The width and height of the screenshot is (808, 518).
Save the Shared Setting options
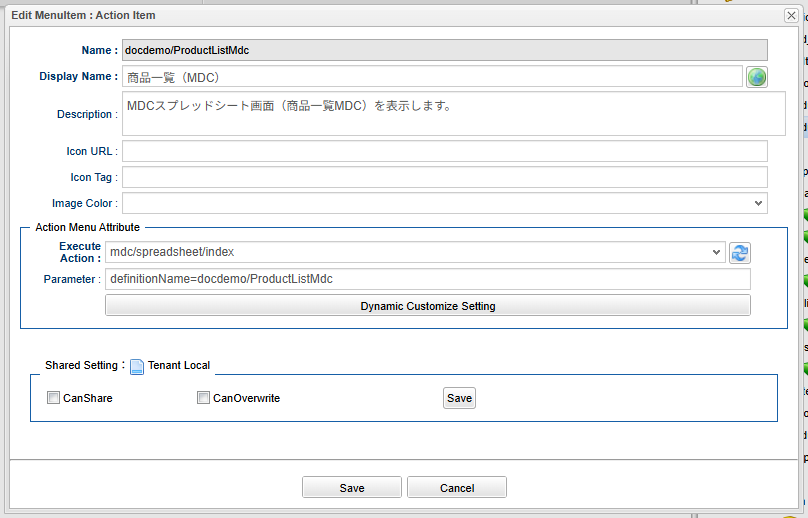[x=459, y=398]
